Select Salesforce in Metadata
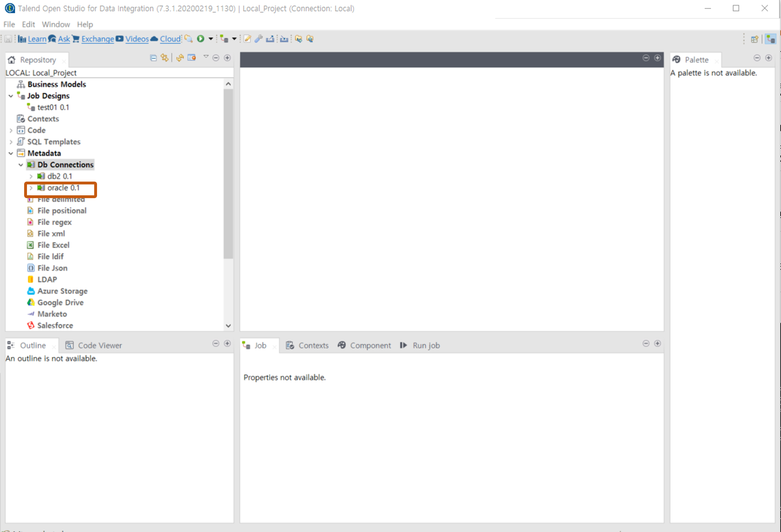 click(55, 325)
